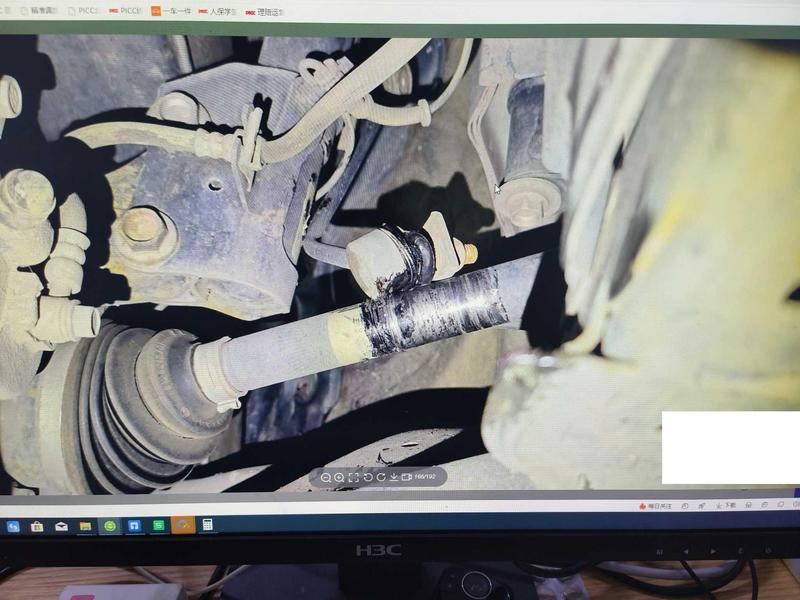The image size is (800, 600).
Task: Download the current image
Action: 394,477
